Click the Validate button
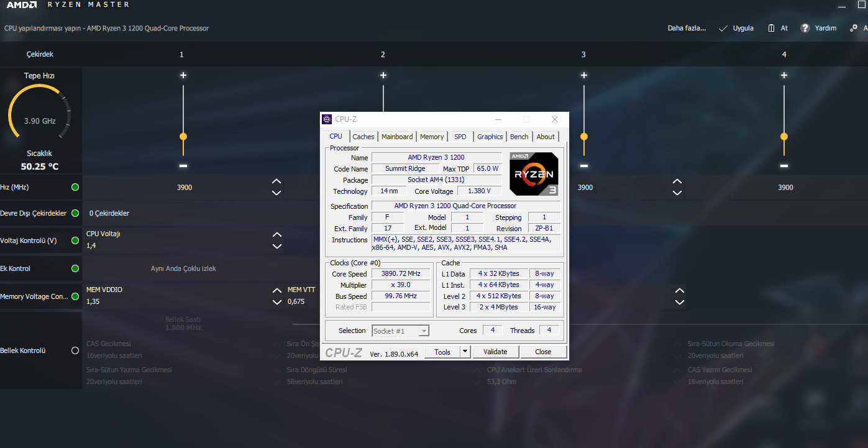The height and width of the screenshot is (448, 868). point(495,352)
